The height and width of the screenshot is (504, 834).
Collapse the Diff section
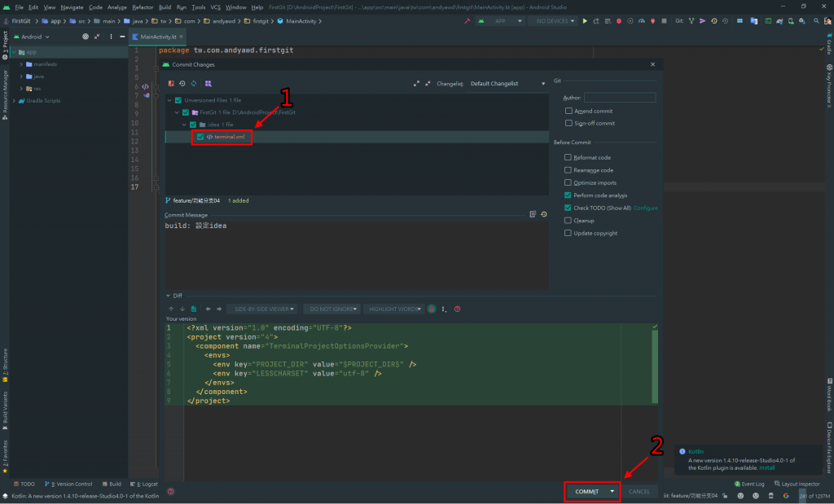(168, 296)
